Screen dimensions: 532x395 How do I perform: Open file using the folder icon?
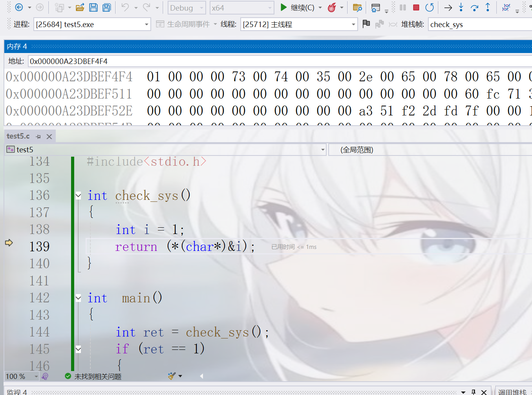click(80, 7)
